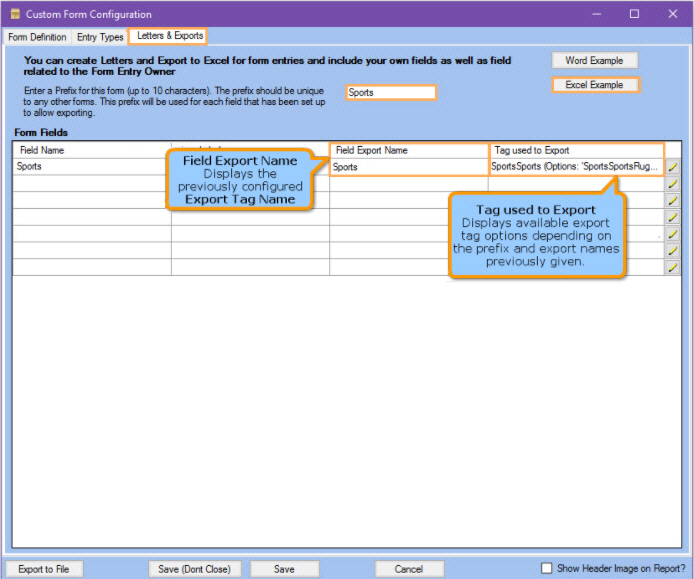The height and width of the screenshot is (579, 694).
Task: Click the Excel Example button
Action: point(594,85)
